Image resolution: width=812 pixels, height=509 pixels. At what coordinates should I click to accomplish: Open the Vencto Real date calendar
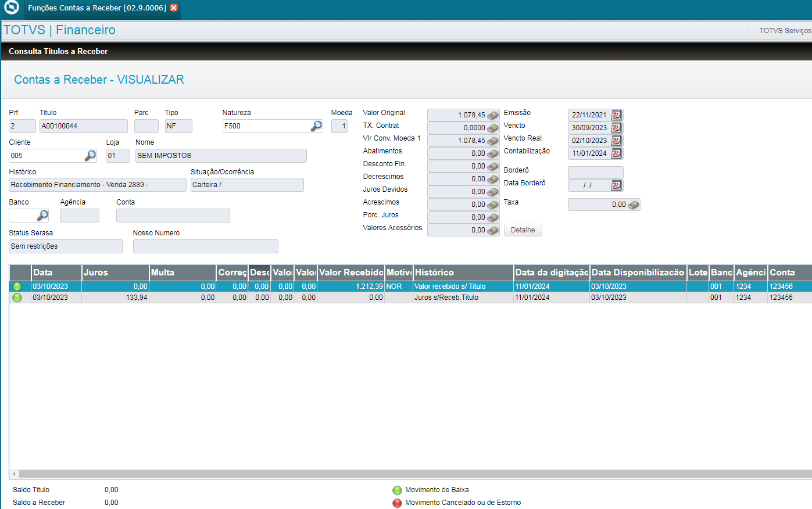click(616, 141)
